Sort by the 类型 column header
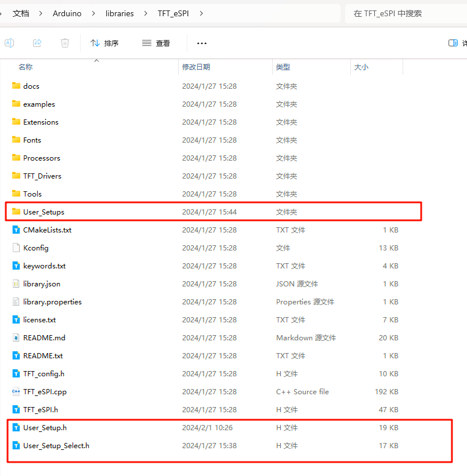 pyautogui.click(x=283, y=67)
